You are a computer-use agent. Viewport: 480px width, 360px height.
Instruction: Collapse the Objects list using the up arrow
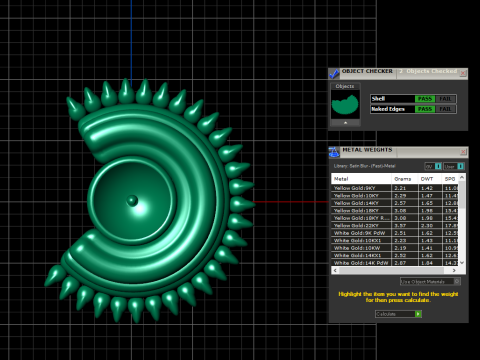[x=345, y=123]
